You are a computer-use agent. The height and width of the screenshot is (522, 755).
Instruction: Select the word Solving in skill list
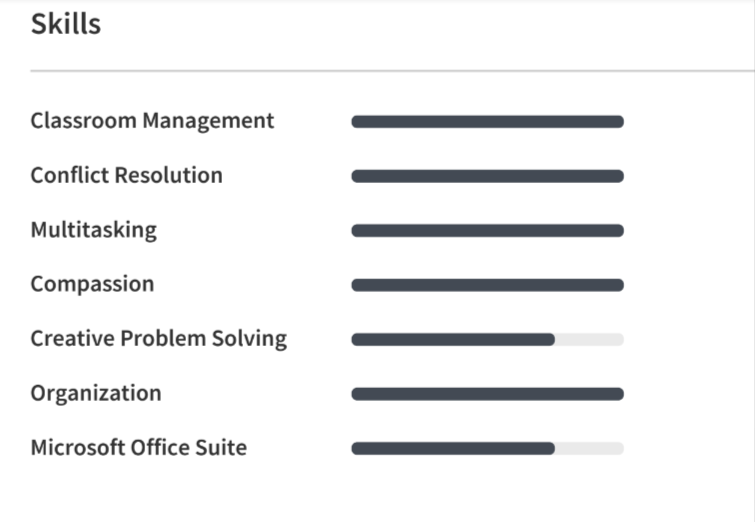pyautogui.click(x=249, y=339)
